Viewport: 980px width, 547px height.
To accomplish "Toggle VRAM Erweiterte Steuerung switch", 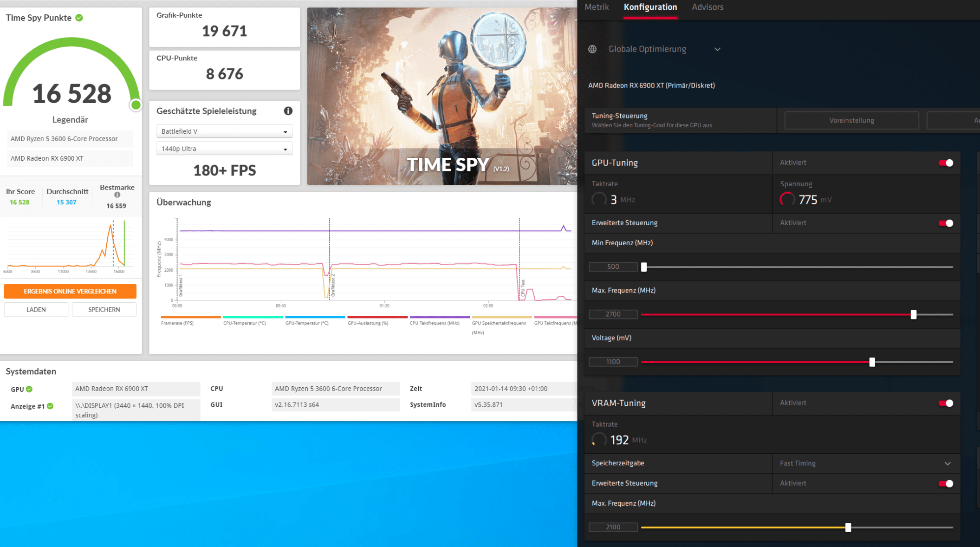I will (946, 483).
